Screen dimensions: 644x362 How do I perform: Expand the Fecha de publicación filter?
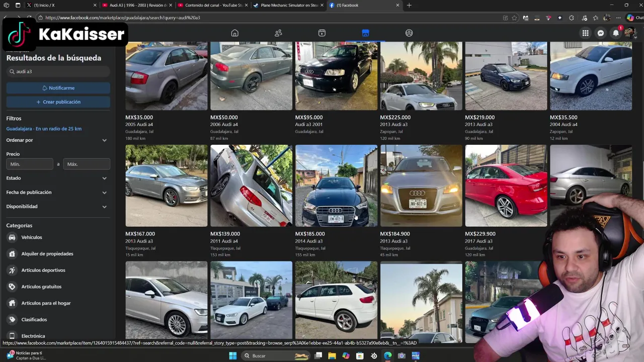pyautogui.click(x=57, y=192)
